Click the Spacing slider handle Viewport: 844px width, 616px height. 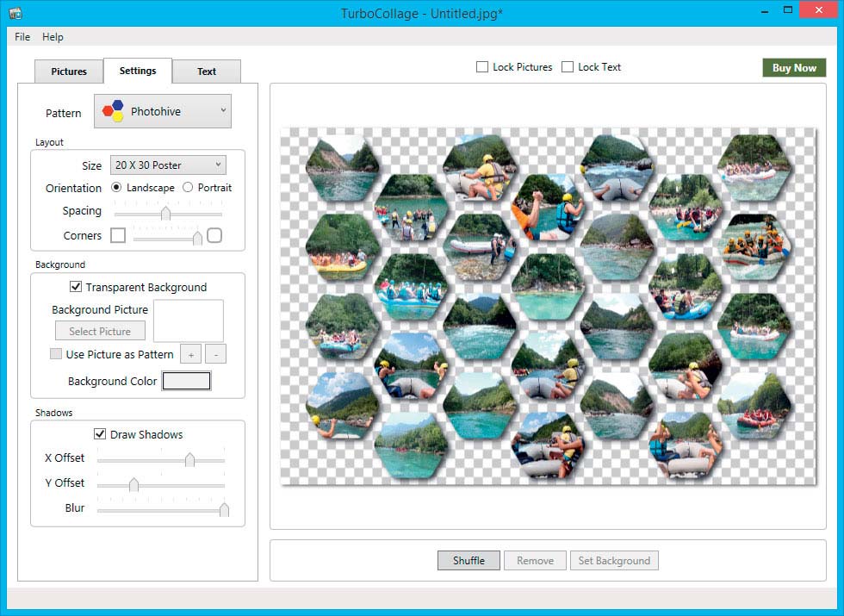(165, 214)
